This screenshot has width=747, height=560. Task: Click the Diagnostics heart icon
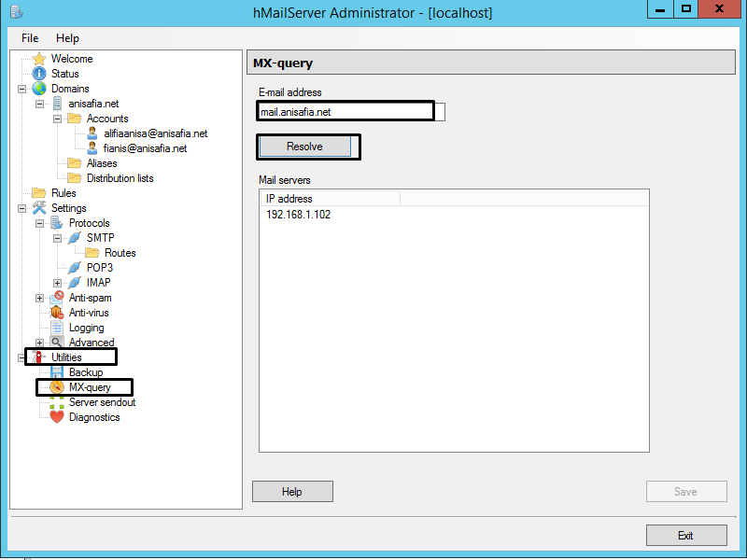pos(57,417)
